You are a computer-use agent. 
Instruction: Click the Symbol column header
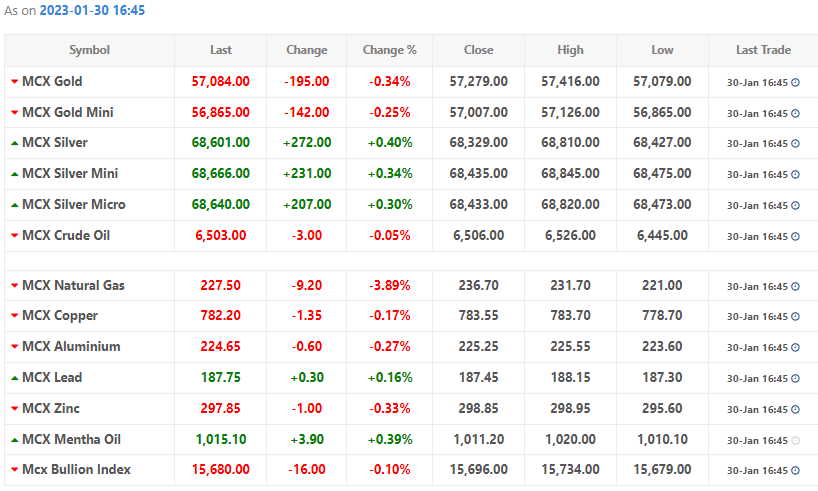90,50
